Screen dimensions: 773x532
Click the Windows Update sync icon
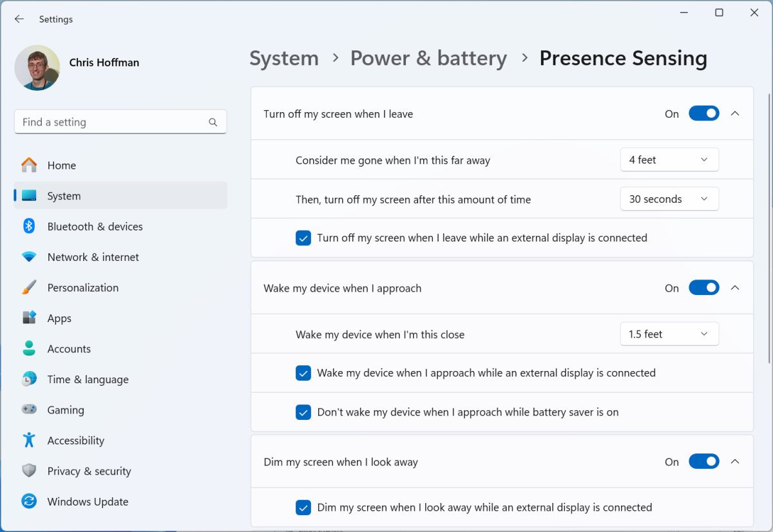pos(29,501)
